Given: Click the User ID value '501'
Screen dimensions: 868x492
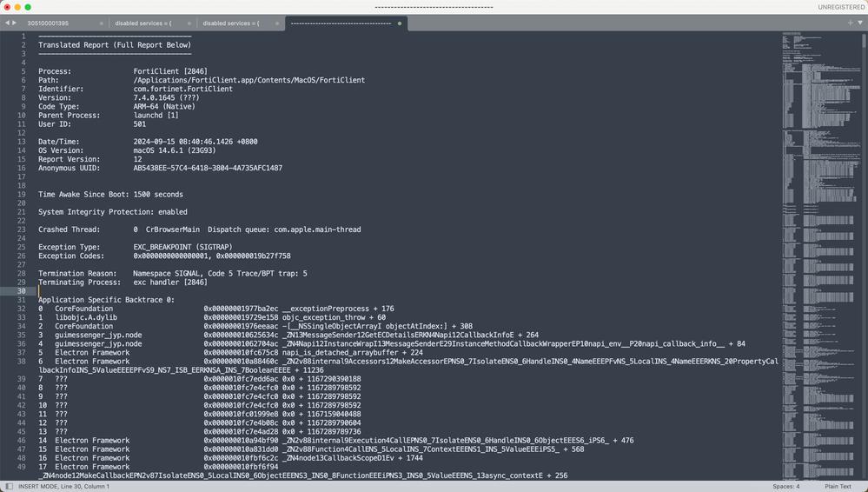Looking at the screenshot, I should pos(140,124).
